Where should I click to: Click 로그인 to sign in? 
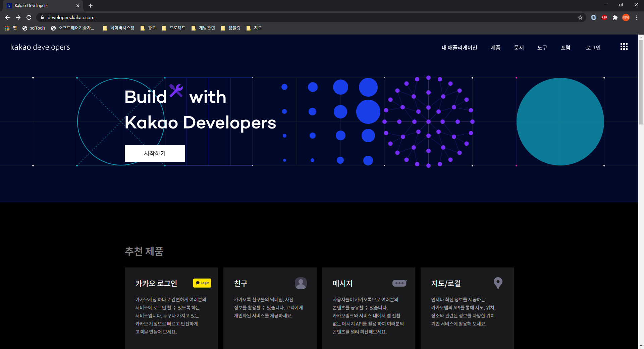pyautogui.click(x=593, y=48)
